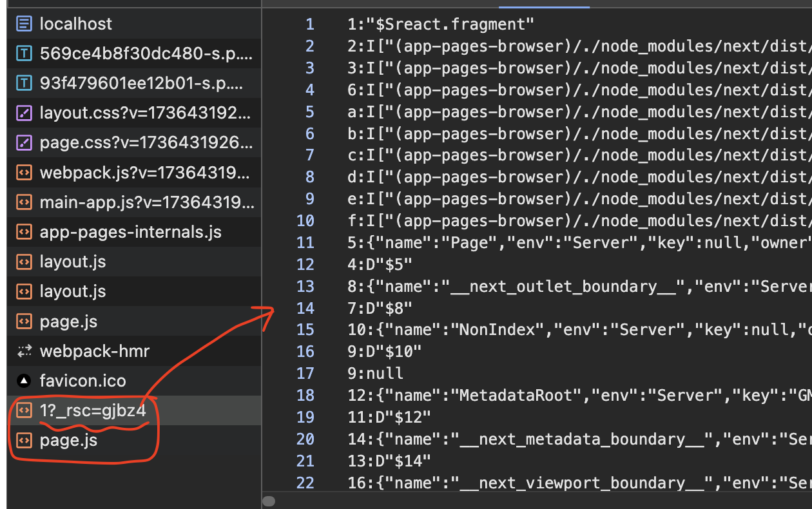Click the horizontal scrollbar thumb below the code

coord(269,501)
